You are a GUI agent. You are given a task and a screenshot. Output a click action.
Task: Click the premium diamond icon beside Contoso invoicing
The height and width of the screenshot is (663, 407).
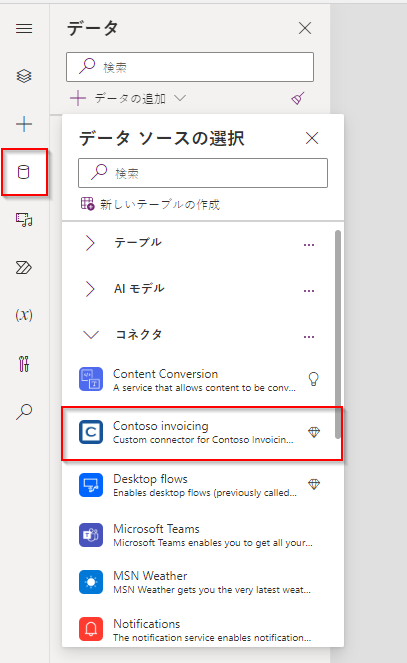[314, 432]
